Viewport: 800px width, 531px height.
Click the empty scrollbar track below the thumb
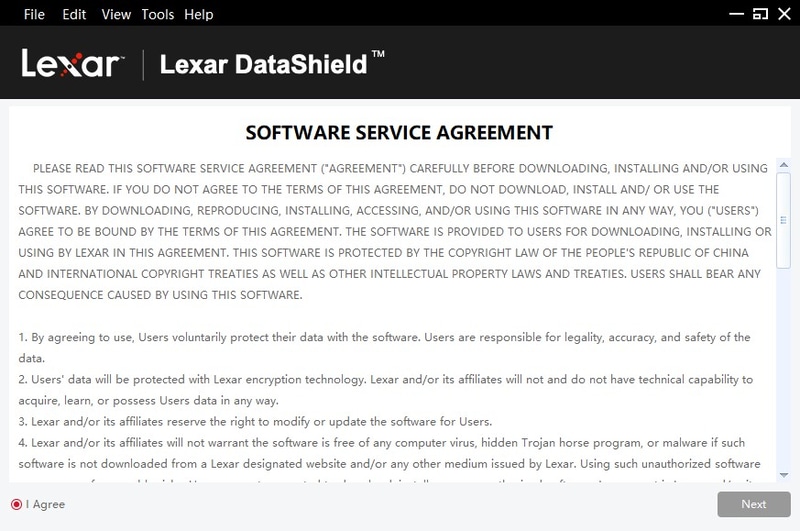782,370
